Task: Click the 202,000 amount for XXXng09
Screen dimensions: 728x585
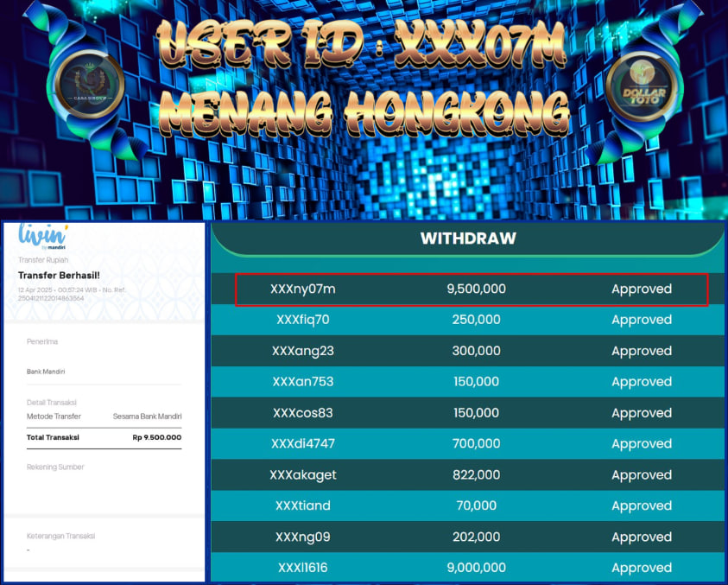Action: tap(476, 537)
